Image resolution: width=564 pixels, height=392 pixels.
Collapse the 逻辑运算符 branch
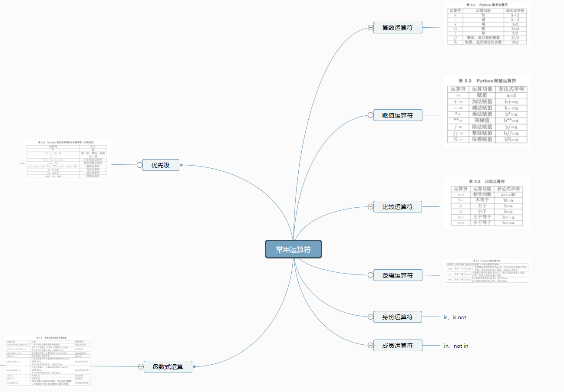[x=370, y=275]
